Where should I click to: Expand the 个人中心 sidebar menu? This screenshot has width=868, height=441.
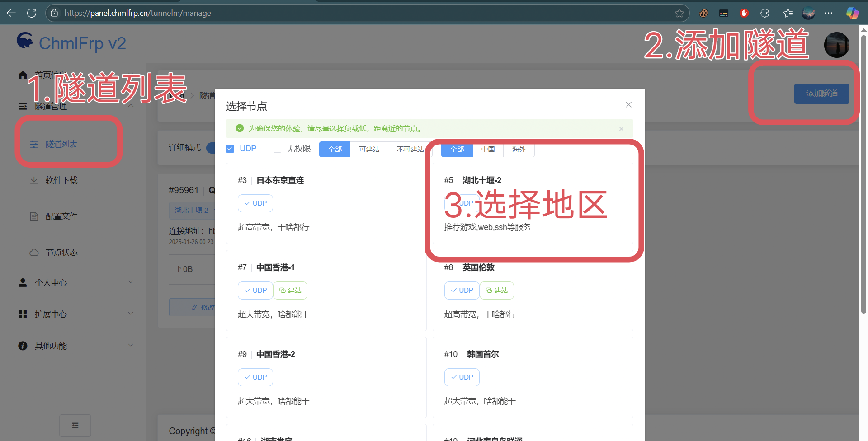75,282
